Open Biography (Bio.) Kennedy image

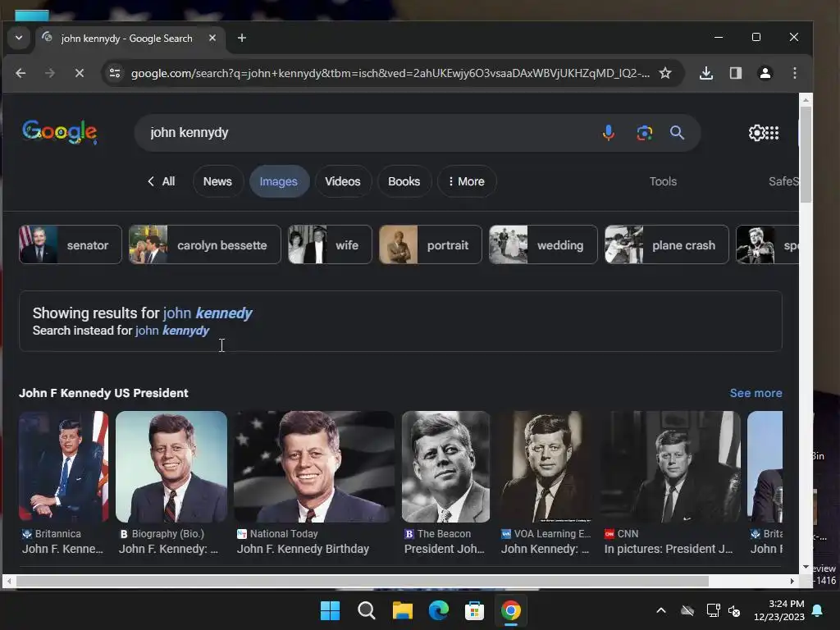171,467
